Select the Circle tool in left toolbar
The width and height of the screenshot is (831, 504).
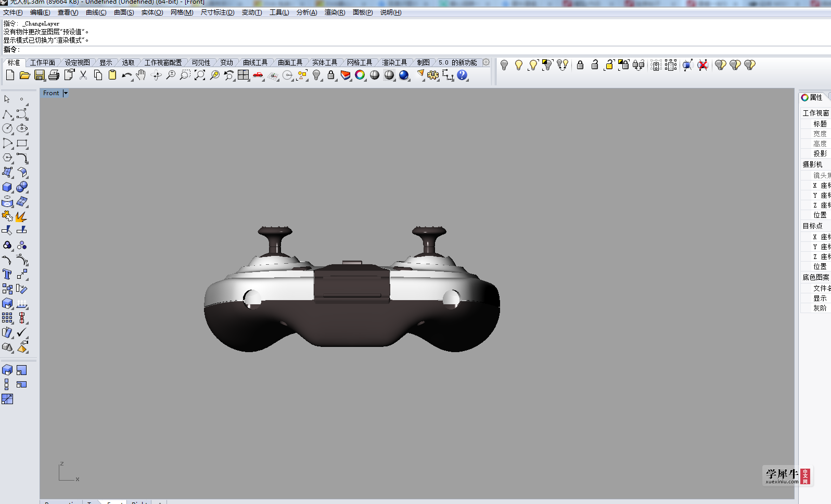tap(7, 128)
